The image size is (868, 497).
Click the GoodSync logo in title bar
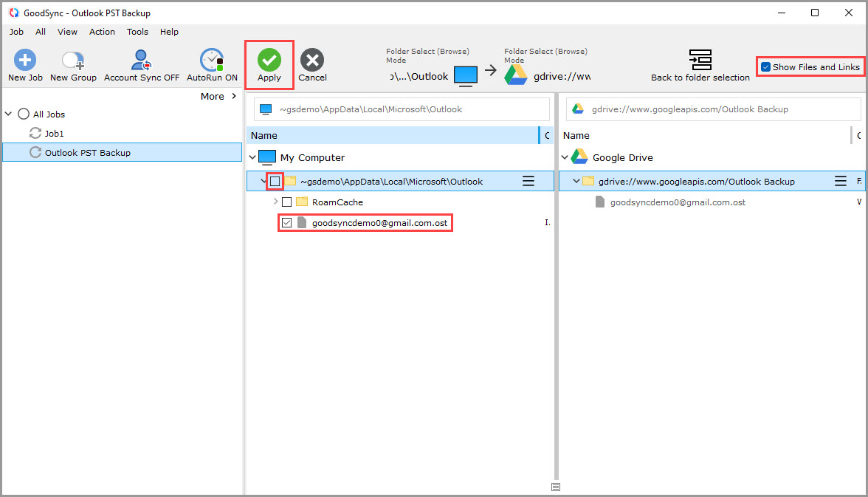tap(14, 13)
